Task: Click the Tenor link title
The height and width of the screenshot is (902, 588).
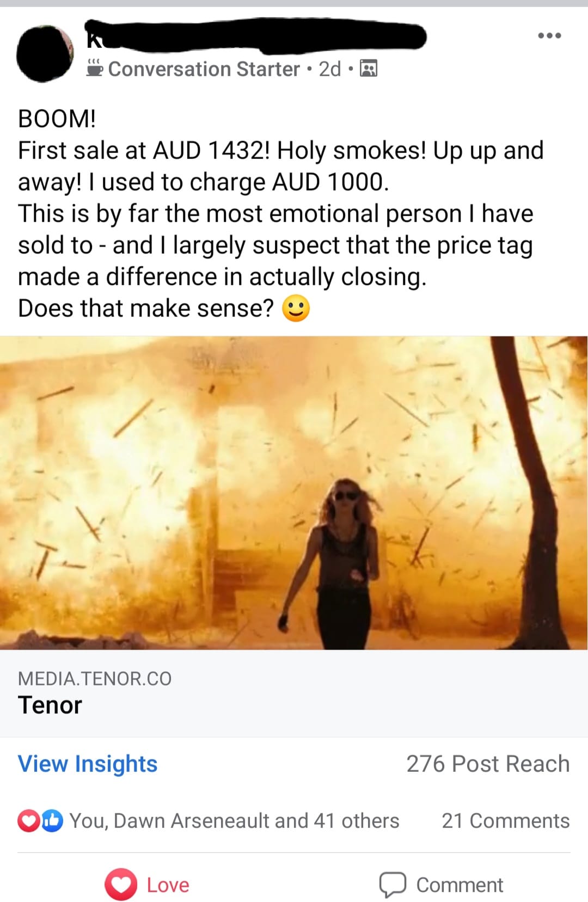Action: point(50,705)
